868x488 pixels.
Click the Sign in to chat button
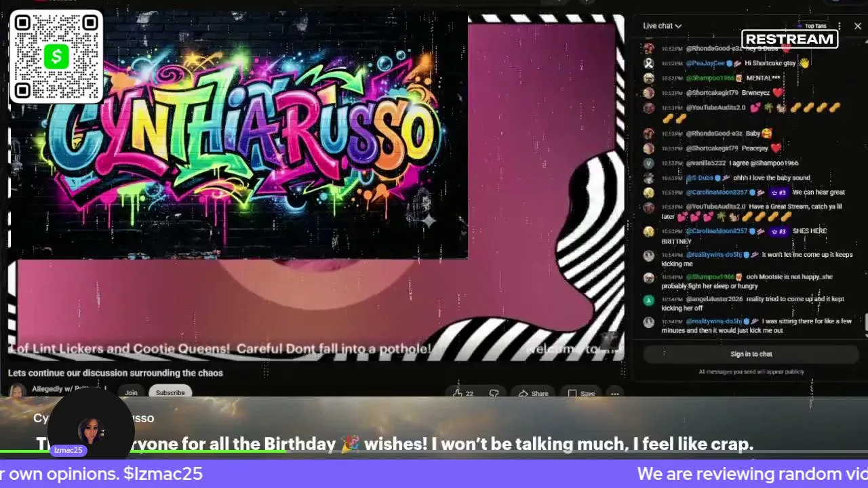point(751,354)
